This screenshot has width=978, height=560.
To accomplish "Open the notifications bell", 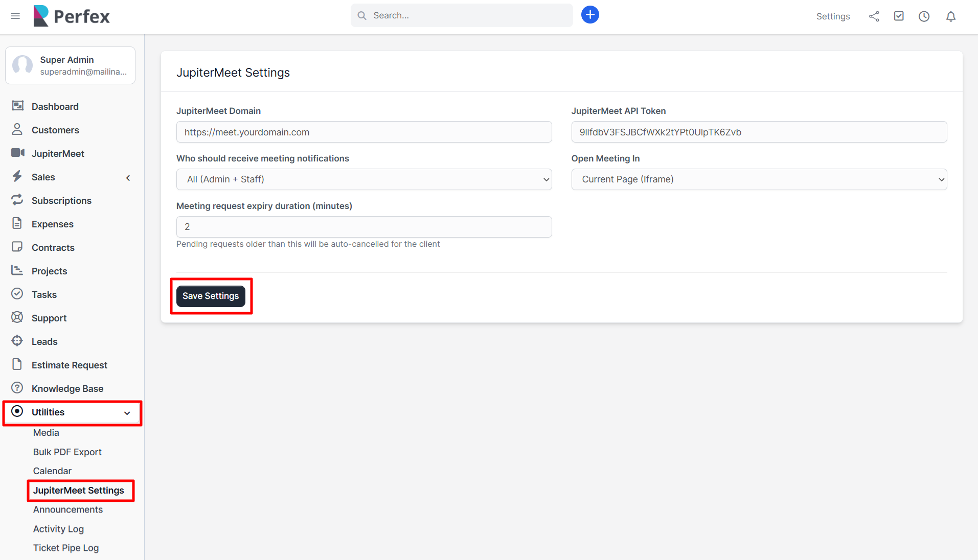I will point(951,16).
